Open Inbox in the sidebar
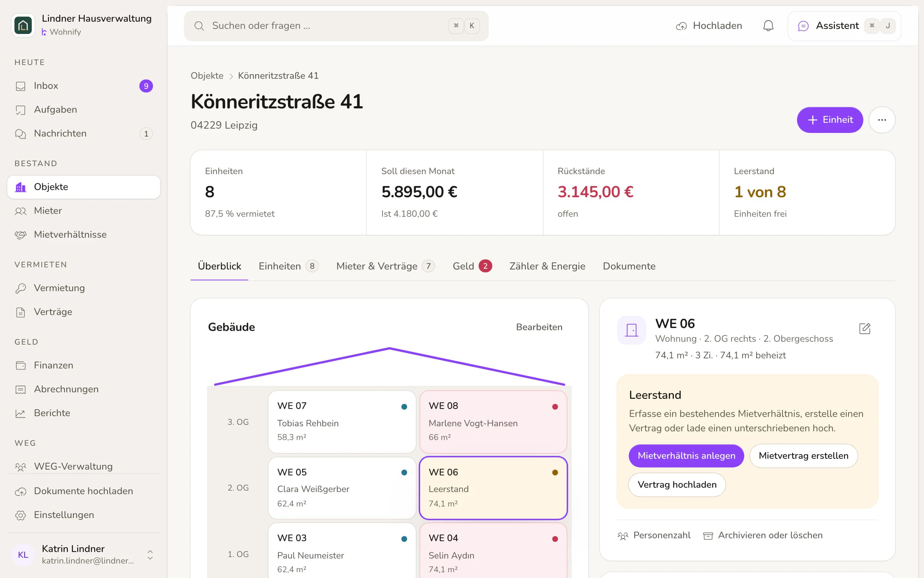Screen dimensions: 924x578 (x=84, y=86)
